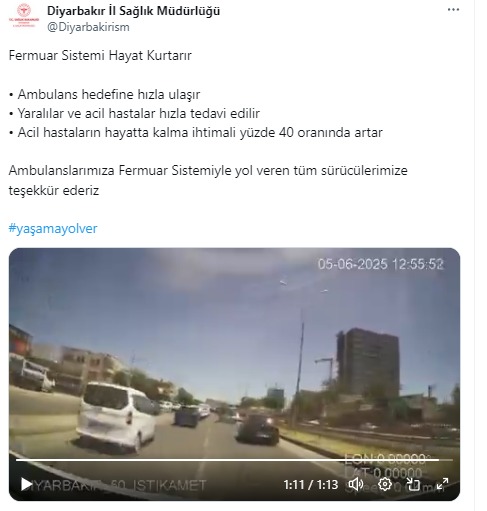The width and height of the screenshot is (487, 511).
Task: Open the @Diyarbakirism handle
Action: coord(88,27)
